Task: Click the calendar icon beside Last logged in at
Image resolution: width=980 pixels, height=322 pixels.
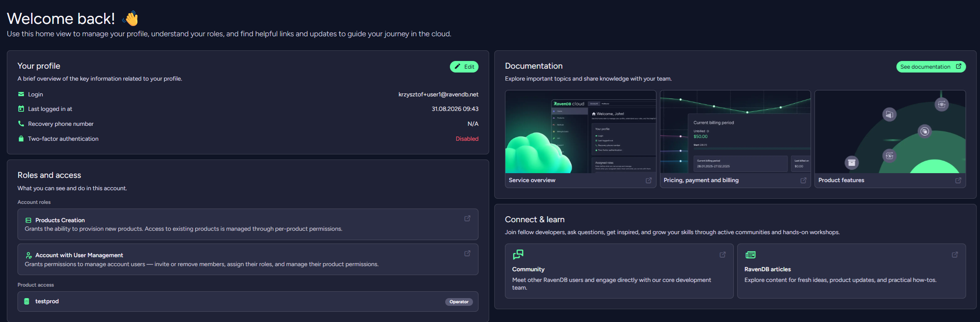Action: (x=21, y=109)
